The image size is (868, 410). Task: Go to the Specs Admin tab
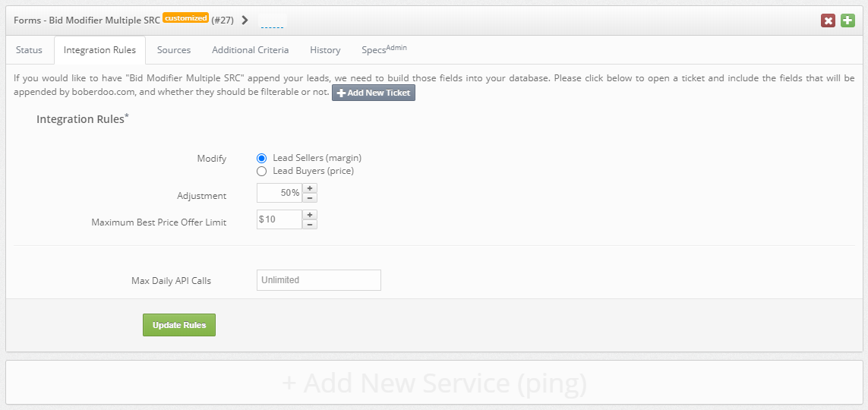tap(383, 50)
